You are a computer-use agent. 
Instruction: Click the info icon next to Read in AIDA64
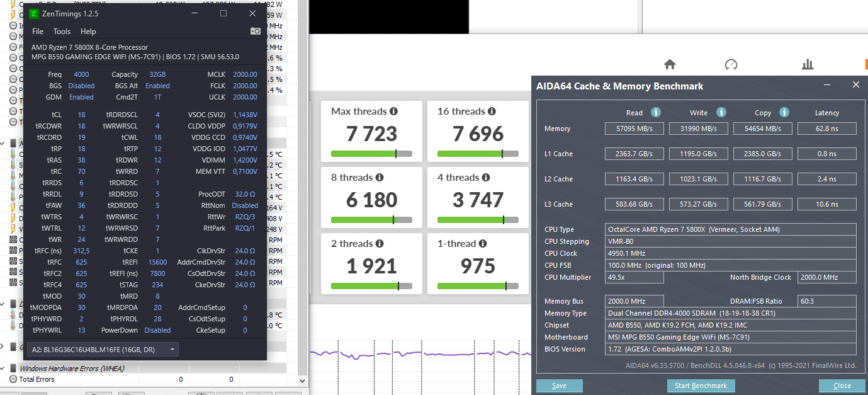[655, 112]
